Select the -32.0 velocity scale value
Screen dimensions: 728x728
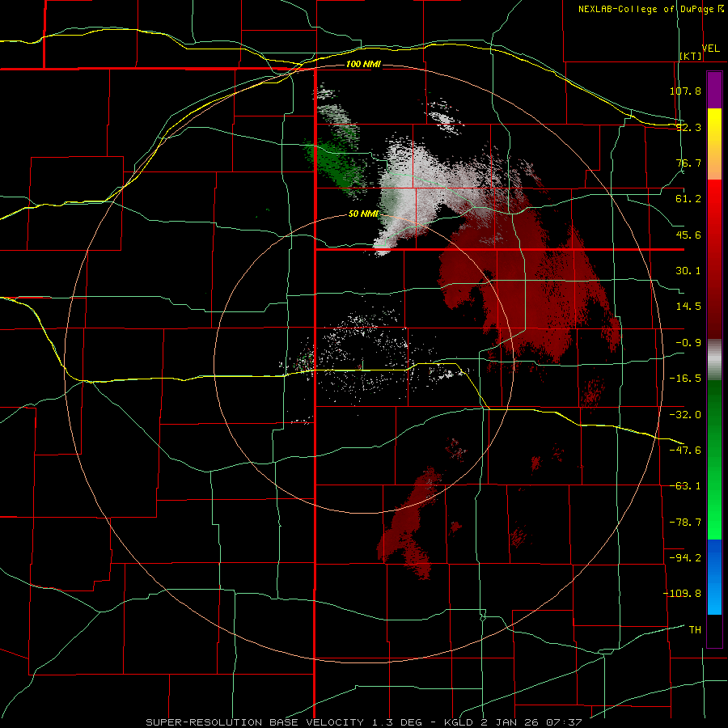[x=685, y=415]
